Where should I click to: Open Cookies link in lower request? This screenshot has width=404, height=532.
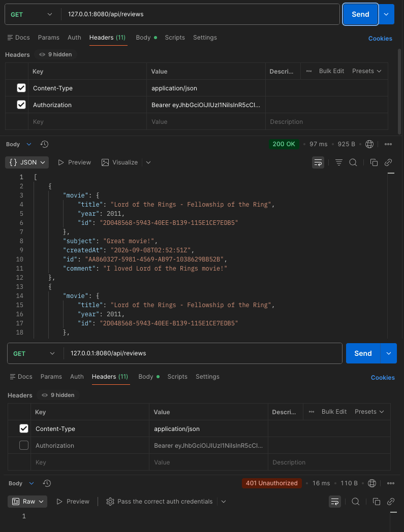click(x=383, y=378)
